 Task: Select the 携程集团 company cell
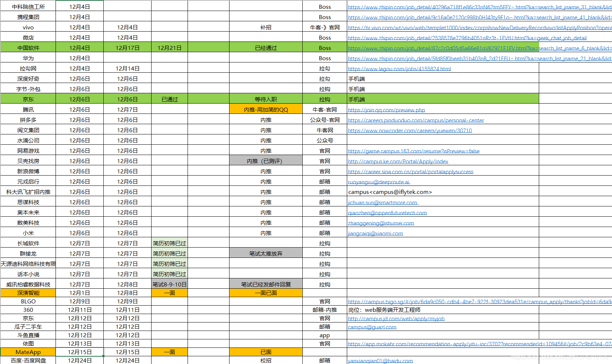click(28, 17)
